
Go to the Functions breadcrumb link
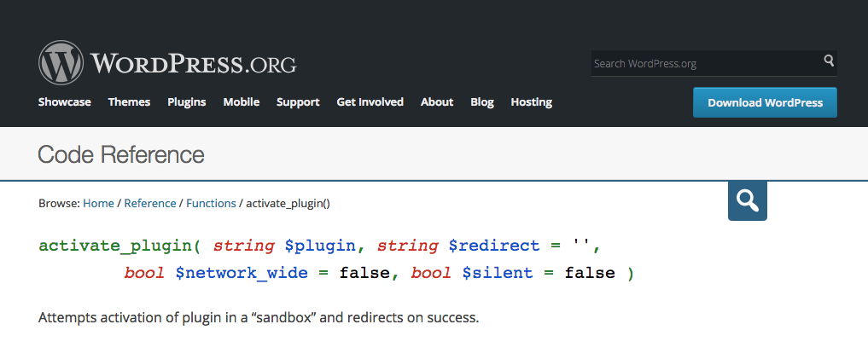pos(211,204)
